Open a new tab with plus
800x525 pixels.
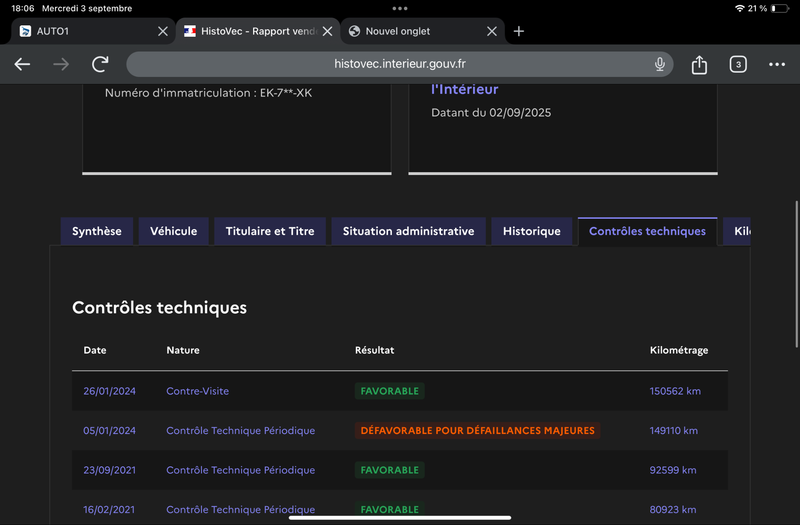click(518, 31)
